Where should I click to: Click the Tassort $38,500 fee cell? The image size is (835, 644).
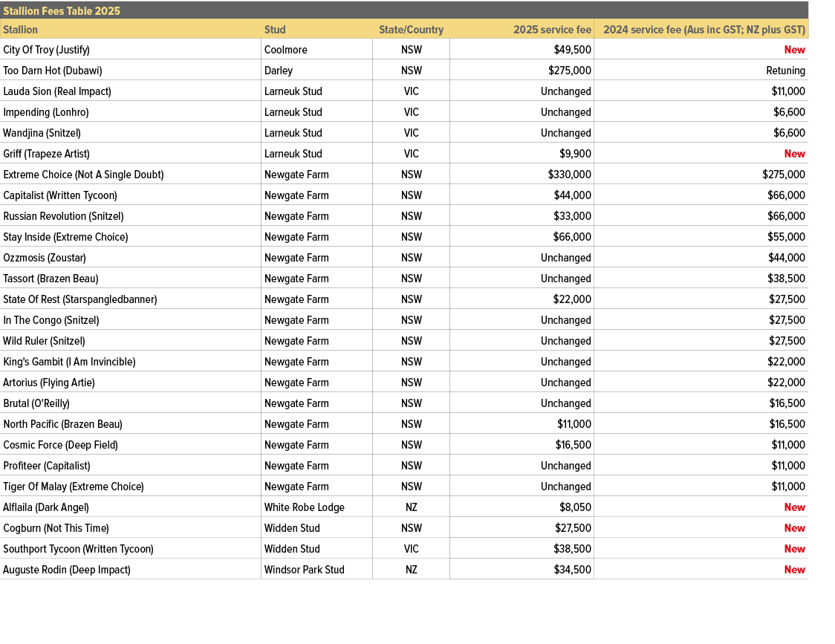tap(787, 279)
